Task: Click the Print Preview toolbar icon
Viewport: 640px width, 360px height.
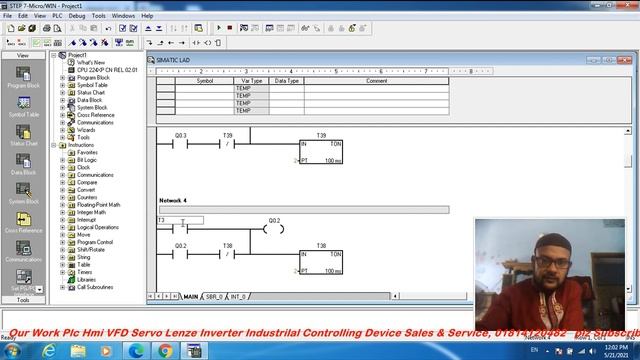Action: [57, 28]
